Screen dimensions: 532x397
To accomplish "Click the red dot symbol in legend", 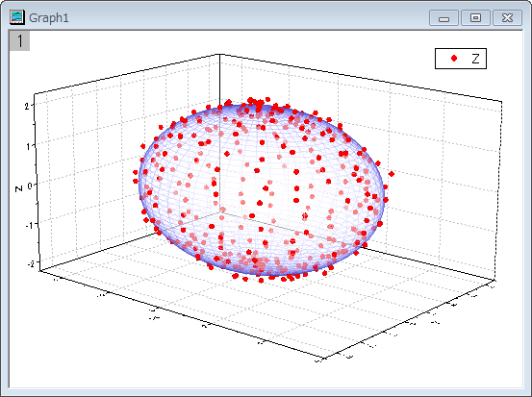I will point(454,59).
